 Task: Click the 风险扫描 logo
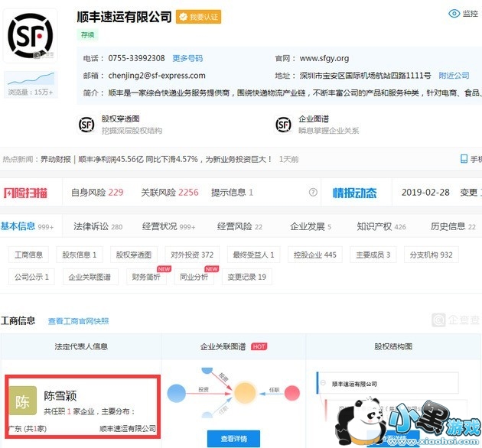pyautogui.click(x=25, y=193)
